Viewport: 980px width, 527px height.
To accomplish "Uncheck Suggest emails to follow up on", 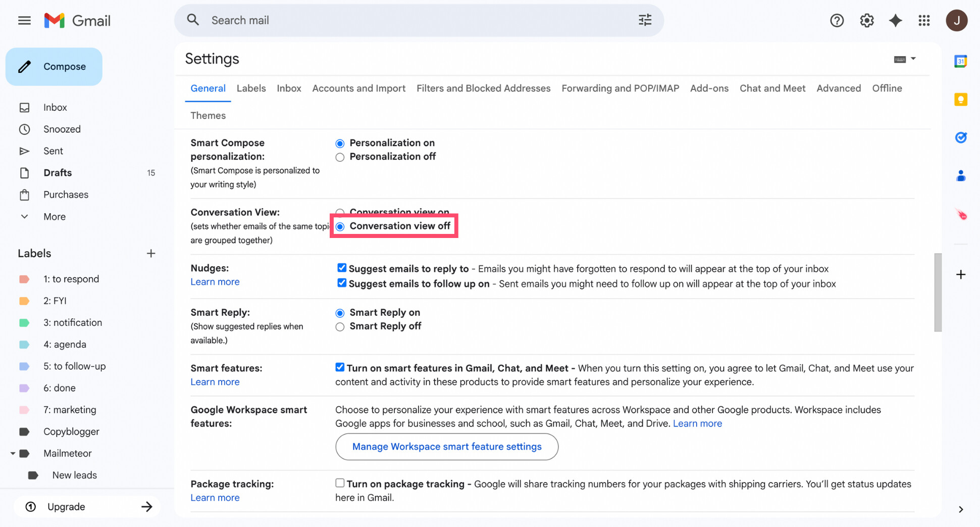I will (x=342, y=282).
